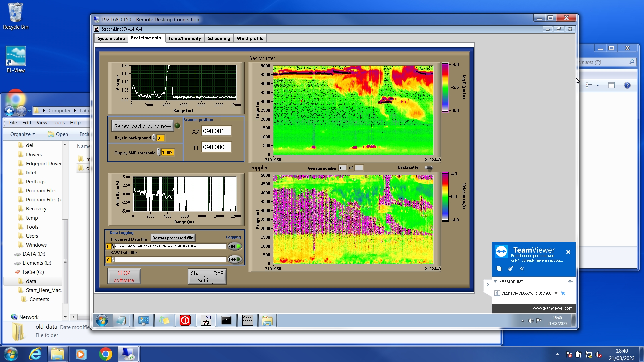Click the red power icon in remote taskbar
This screenshot has width=644, height=362.
point(185,320)
